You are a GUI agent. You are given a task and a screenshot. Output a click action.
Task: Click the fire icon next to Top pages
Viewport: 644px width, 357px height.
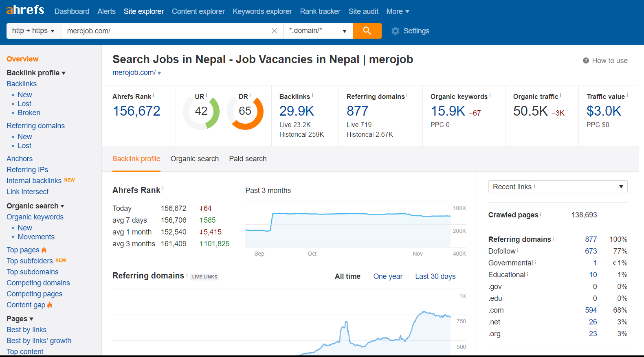pyautogui.click(x=44, y=250)
